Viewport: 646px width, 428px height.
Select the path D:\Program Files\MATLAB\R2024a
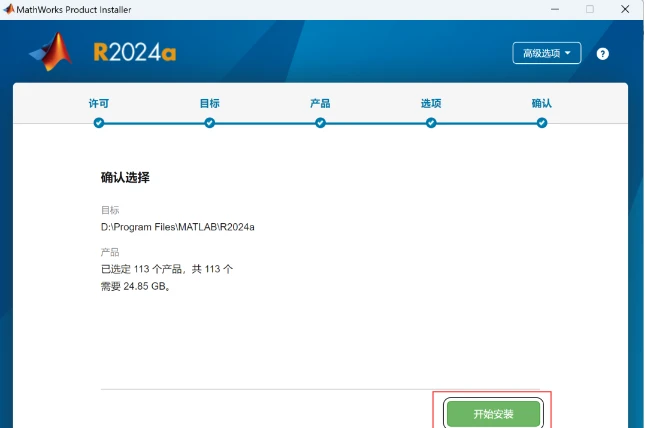178,227
